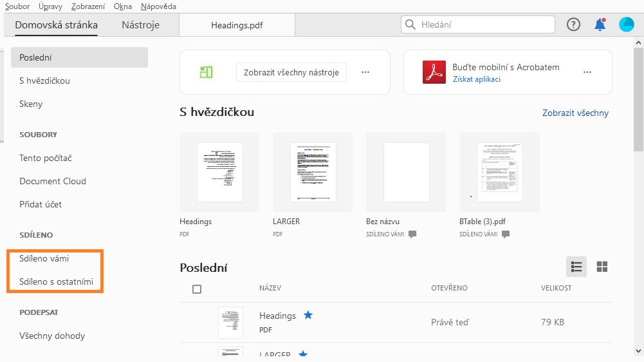644x362 pixels.
Task: Sort by the VELIKOST column header
Action: click(x=556, y=288)
